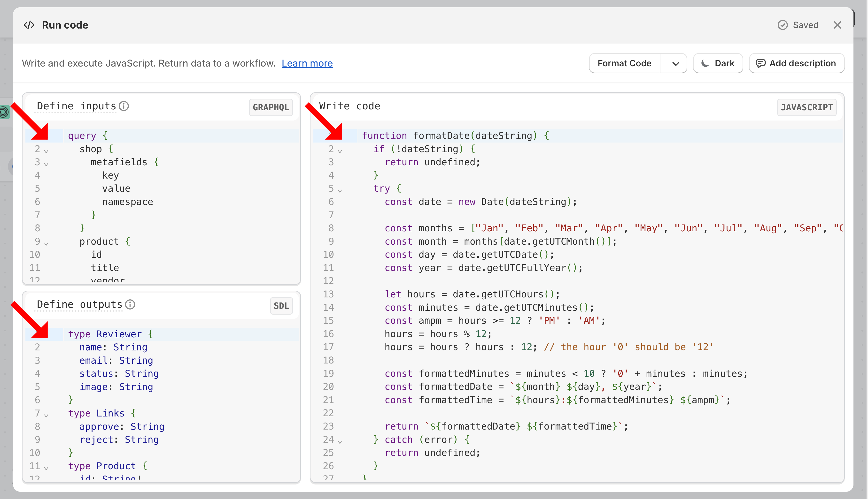868x499 pixels.
Task: Click the 'title' field in product query
Action: (x=105, y=268)
